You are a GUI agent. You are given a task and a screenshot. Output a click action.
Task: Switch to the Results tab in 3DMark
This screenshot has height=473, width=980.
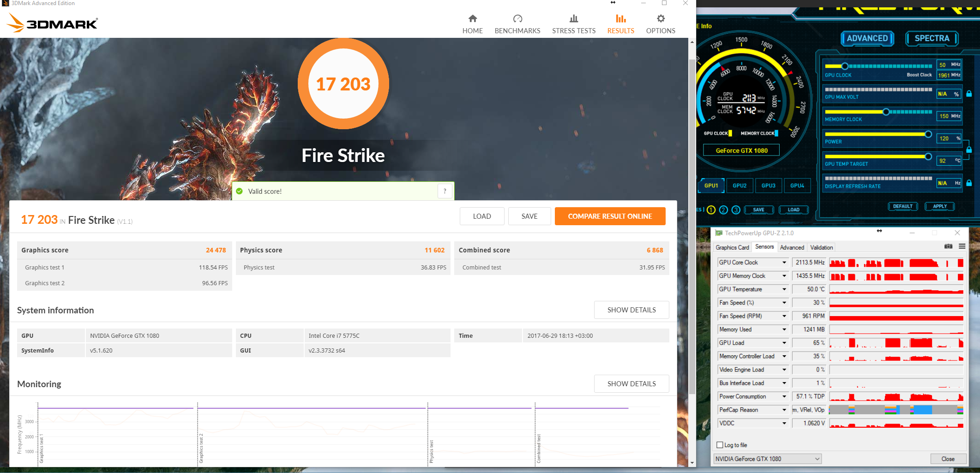(x=620, y=24)
